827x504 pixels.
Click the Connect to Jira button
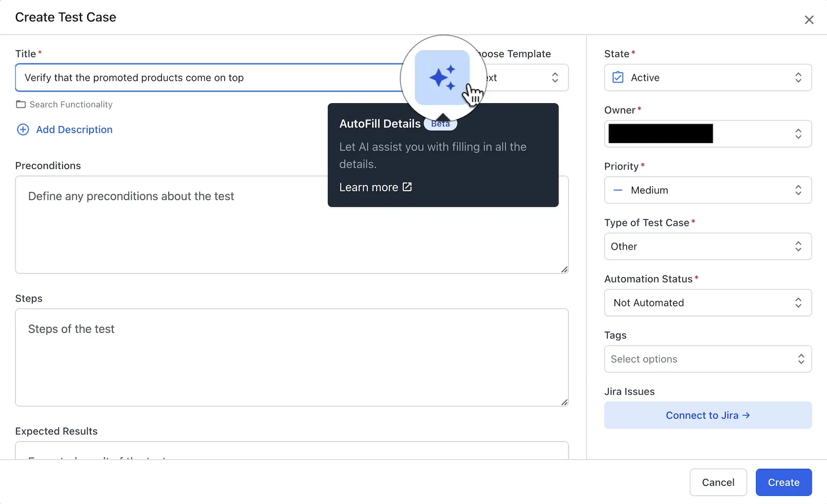707,416
